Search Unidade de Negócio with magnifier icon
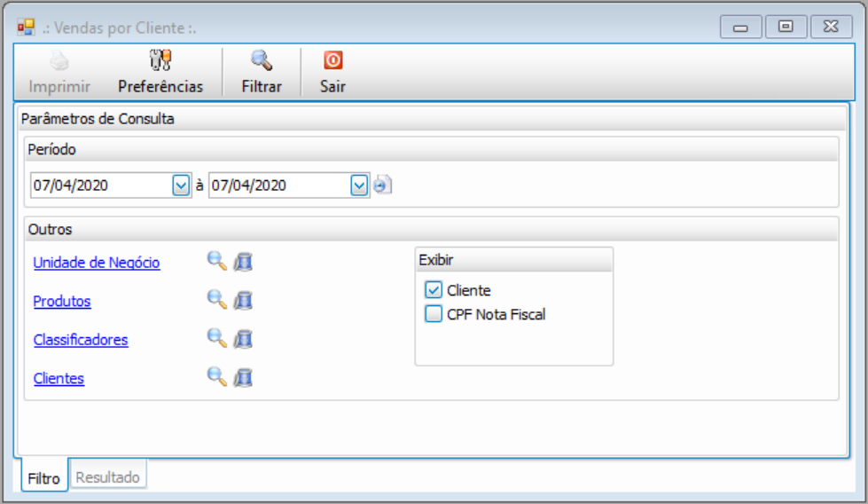 [216, 261]
